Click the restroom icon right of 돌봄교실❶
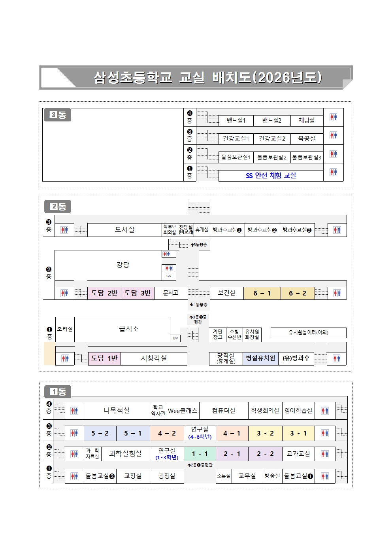The height and width of the screenshot is (555, 392). [x=325, y=476]
